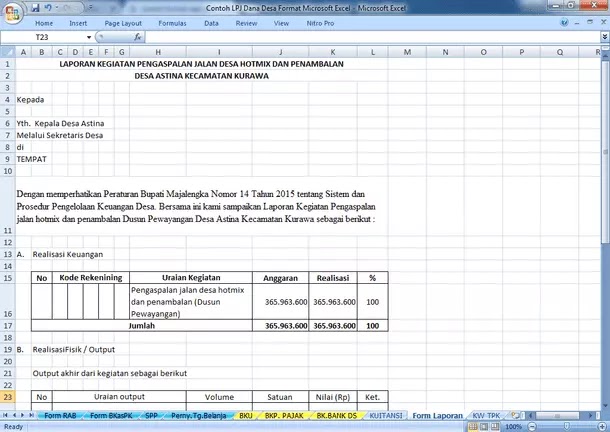Open the Insert ribbon tab
Viewport: 610px width, 432px height.
pos(78,23)
